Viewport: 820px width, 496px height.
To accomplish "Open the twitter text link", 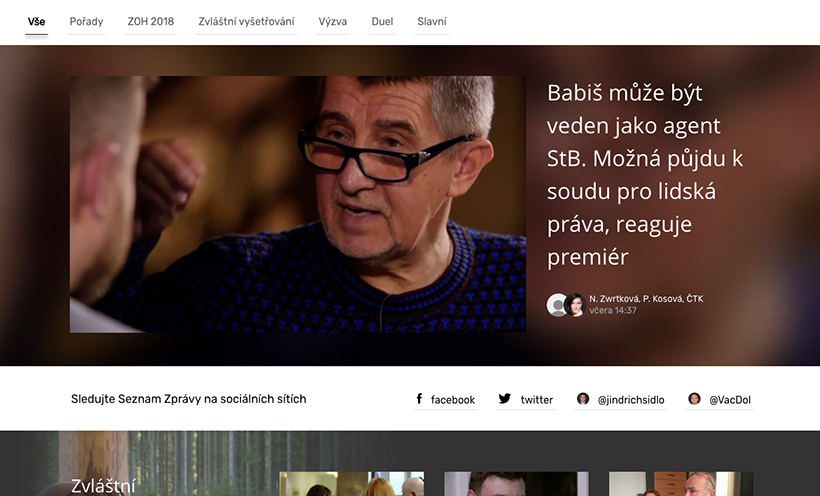I will coord(537,400).
